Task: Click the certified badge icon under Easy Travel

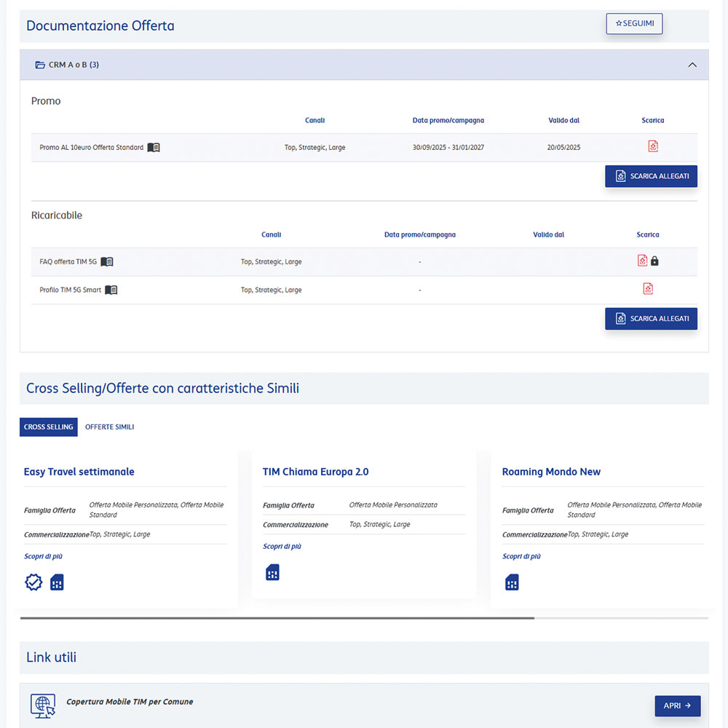Action: coord(33,582)
